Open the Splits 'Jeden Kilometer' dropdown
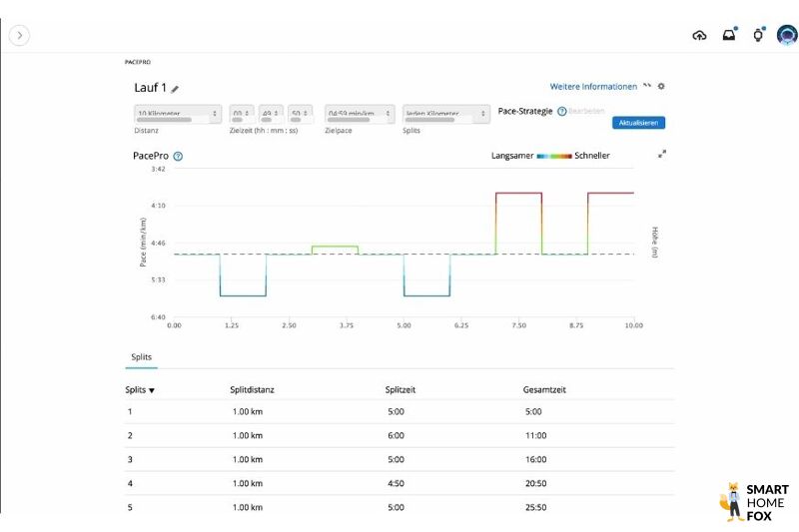Image resolution: width=799 pixels, height=532 pixels. [x=446, y=114]
